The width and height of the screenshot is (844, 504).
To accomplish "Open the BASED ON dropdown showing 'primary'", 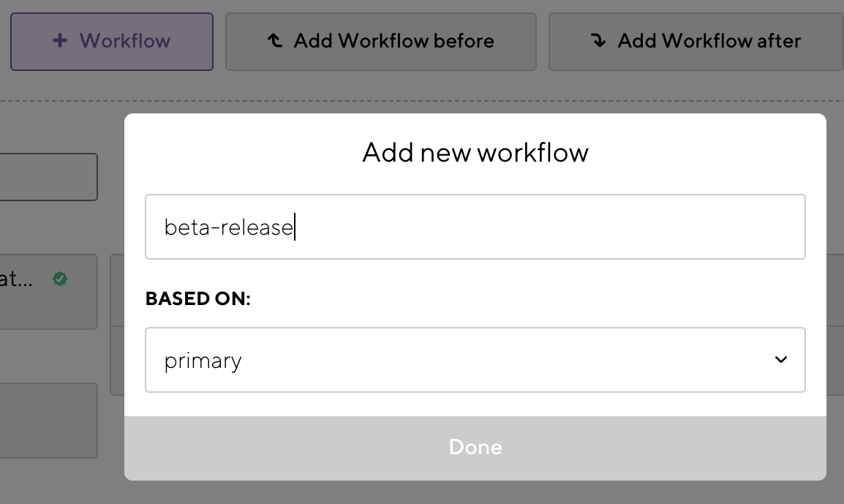I will pos(475,360).
